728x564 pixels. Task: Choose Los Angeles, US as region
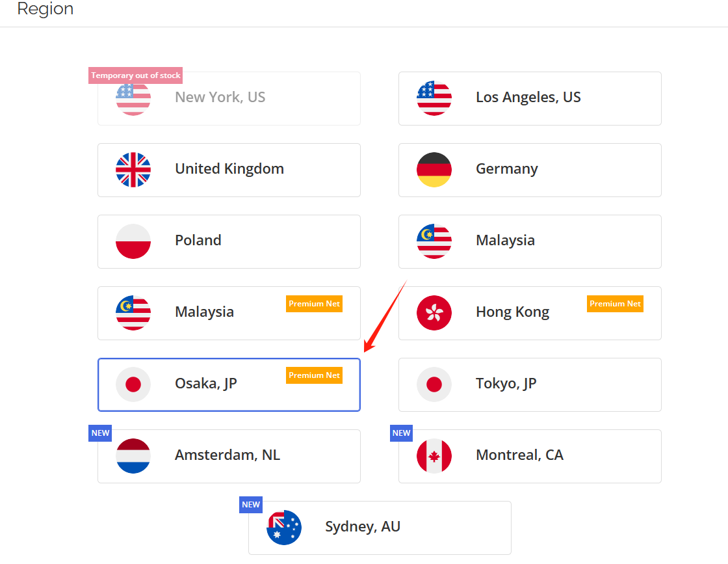(x=530, y=98)
